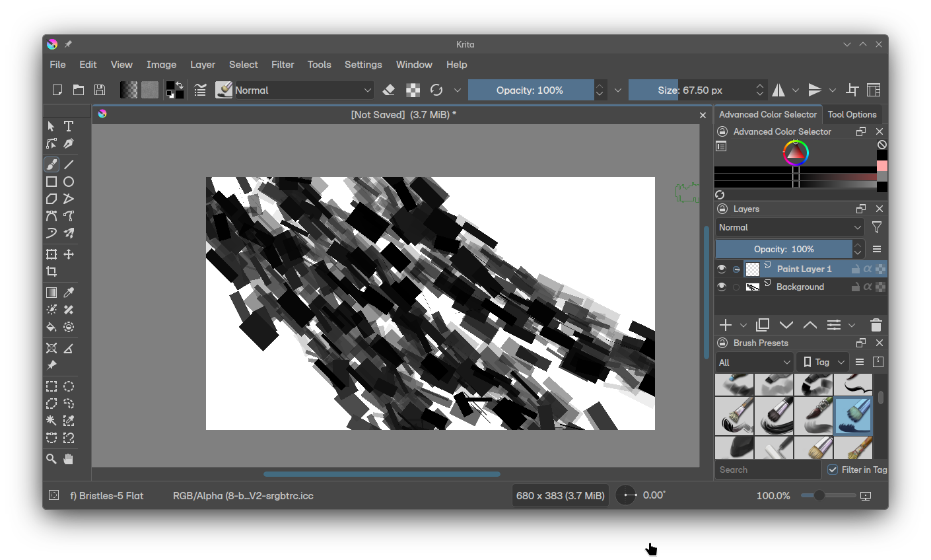Delete layer with trash icon
Screen dimensions: 931x560
click(876, 325)
